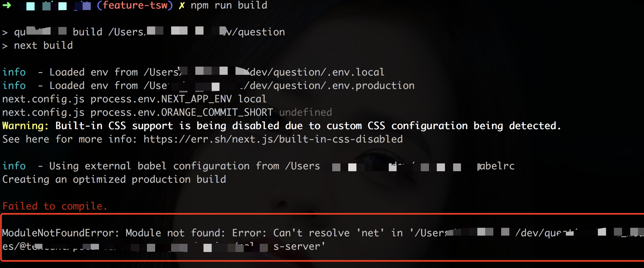Click the 's-server' path fragment in error
This screenshot has width=644, height=268.
pyautogui.click(x=299, y=246)
